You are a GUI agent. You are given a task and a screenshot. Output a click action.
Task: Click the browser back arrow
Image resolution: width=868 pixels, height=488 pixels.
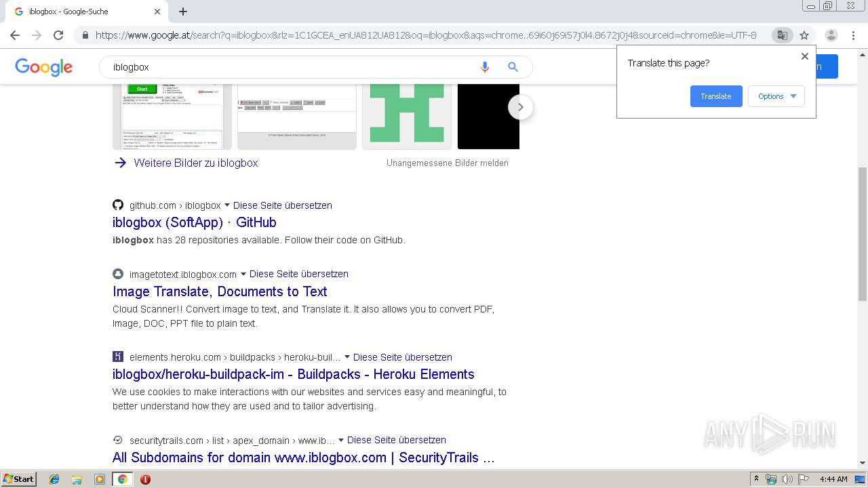15,35
